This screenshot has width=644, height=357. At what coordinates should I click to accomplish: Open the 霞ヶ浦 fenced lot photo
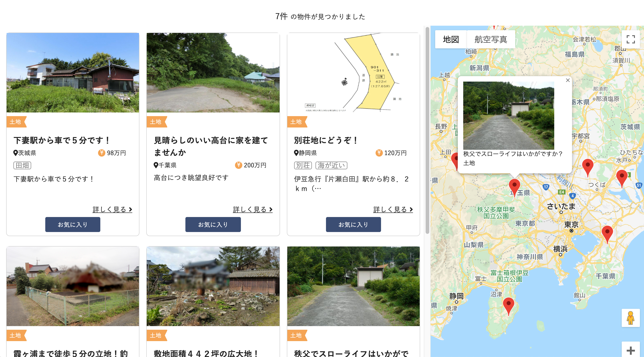(73, 286)
